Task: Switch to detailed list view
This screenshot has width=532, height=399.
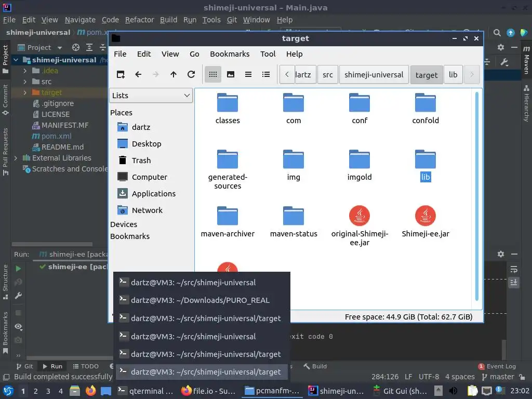Action: click(x=266, y=74)
